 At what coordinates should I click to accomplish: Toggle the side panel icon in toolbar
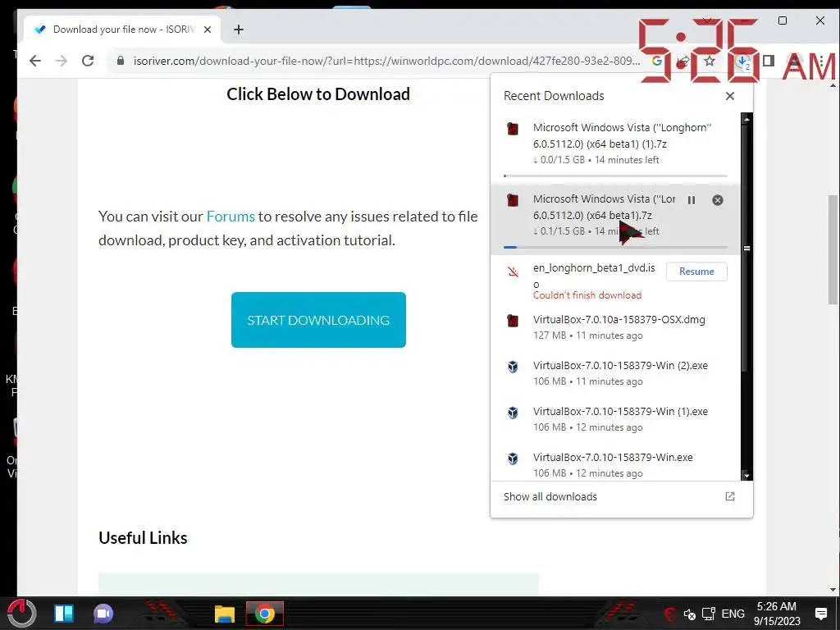pos(769,61)
